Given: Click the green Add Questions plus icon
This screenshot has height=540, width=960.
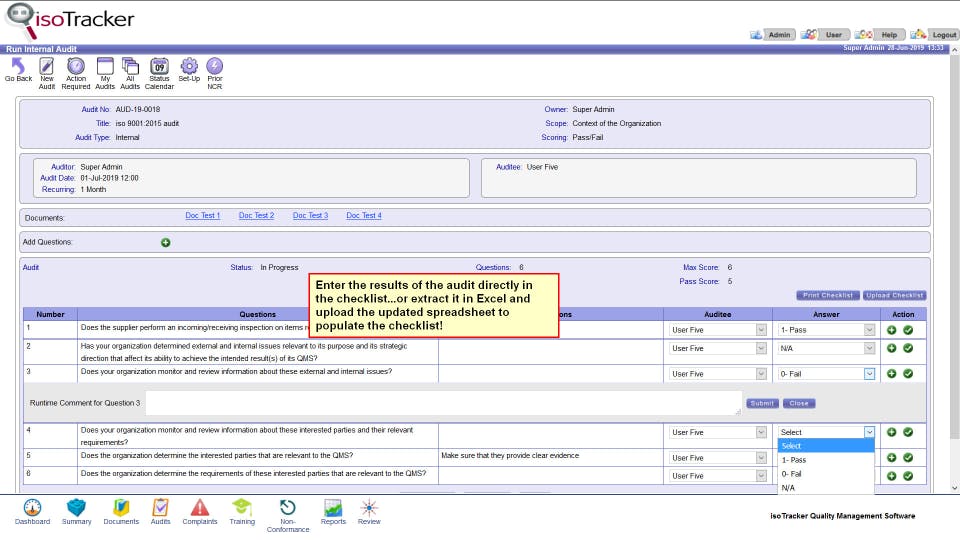Looking at the screenshot, I should coord(165,242).
